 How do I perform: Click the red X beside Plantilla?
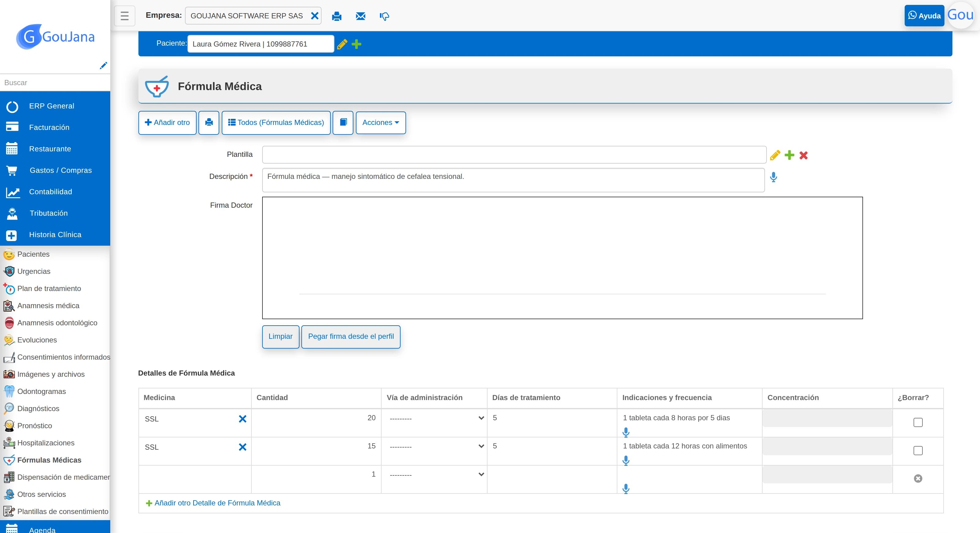coord(804,155)
